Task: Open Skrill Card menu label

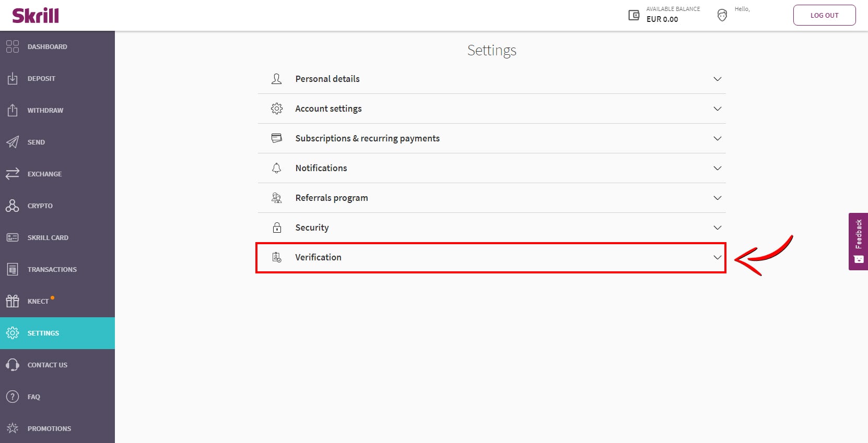Action: coord(48,237)
